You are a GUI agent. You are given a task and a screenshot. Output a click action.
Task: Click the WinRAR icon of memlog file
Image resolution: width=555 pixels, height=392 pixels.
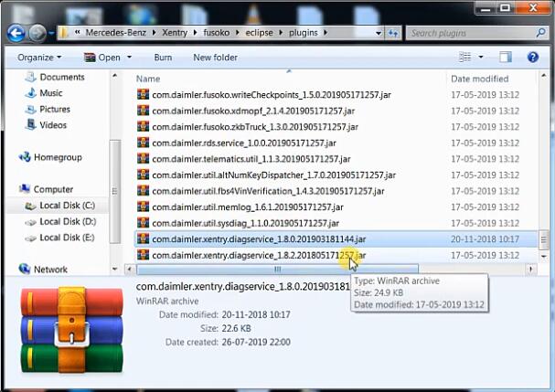click(x=143, y=207)
